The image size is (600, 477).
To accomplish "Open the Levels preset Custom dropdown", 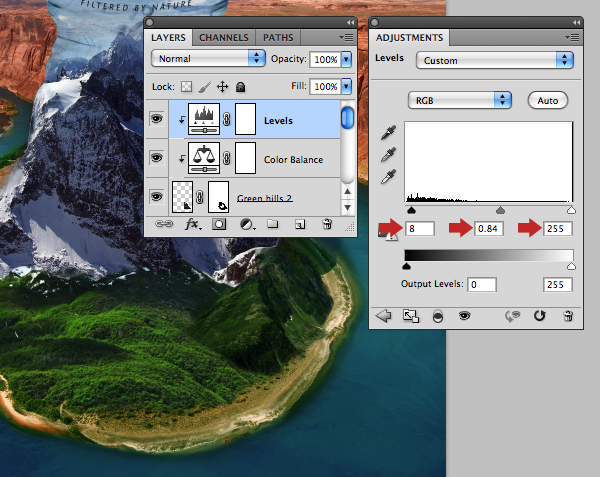I will tap(495, 60).
